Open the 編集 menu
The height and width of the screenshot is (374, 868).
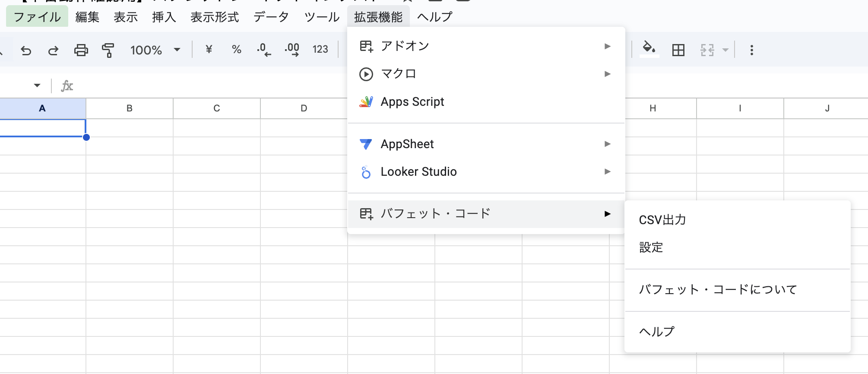coord(87,17)
